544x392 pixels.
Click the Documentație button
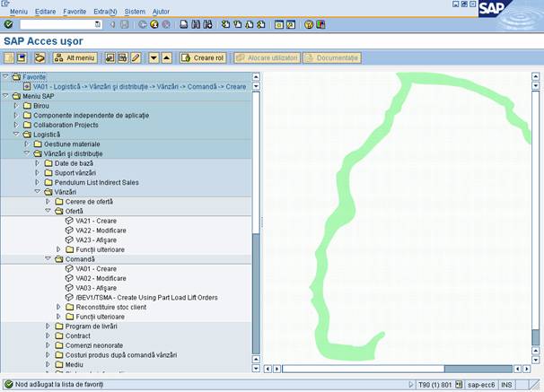point(332,58)
